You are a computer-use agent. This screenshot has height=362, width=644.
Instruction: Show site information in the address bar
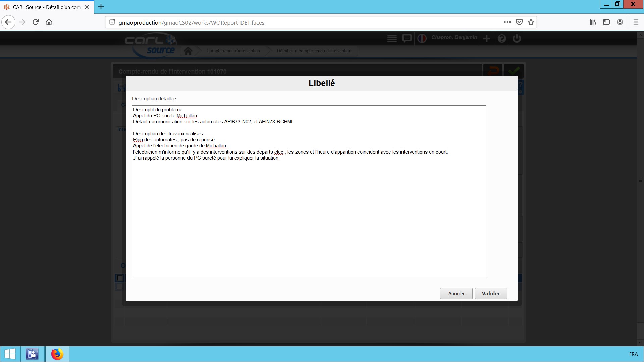pyautogui.click(x=112, y=22)
